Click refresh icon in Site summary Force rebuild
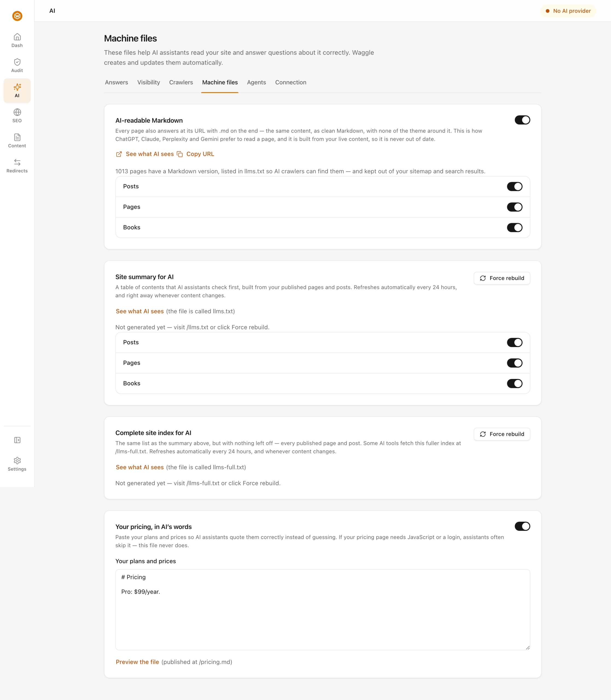611x700 pixels. tap(483, 278)
